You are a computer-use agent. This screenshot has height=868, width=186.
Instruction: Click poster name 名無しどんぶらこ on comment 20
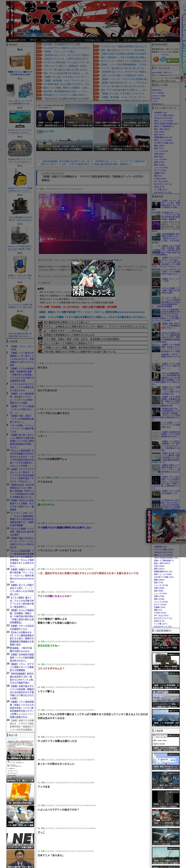pyautogui.click(x=48, y=569)
